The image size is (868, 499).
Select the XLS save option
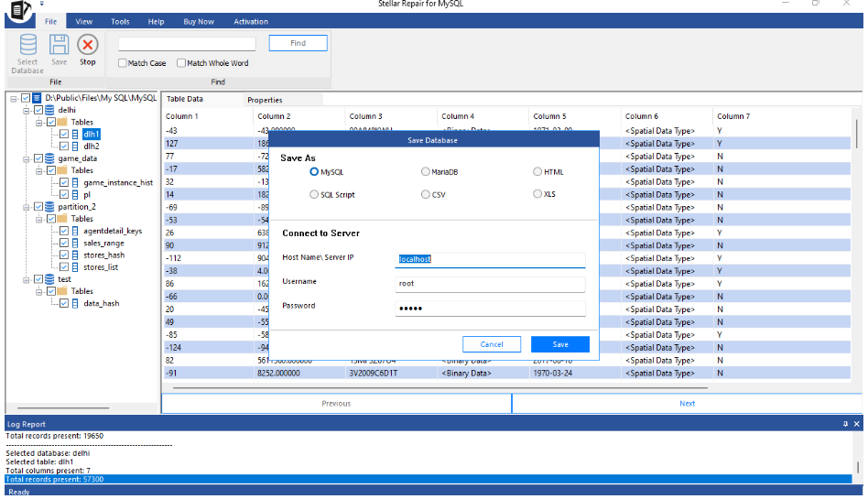tap(537, 194)
